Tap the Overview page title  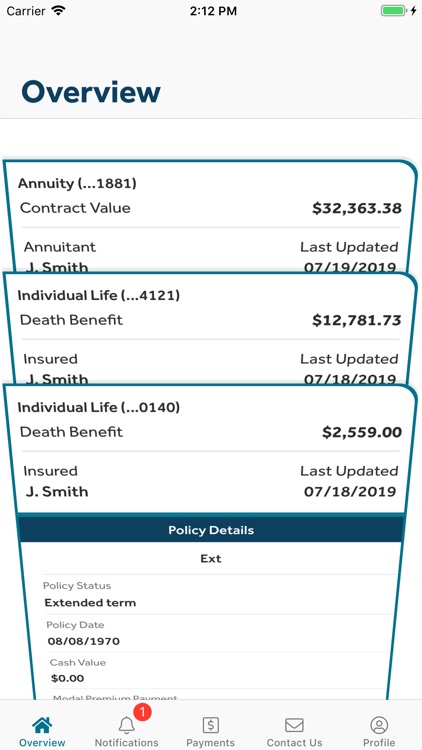[91, 92]
